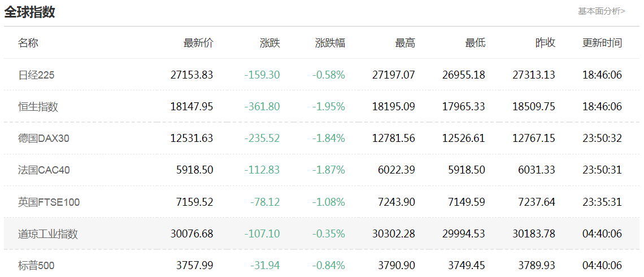Open 英国FTSE100 index details

pyautogui.click(x=49, y=202)
